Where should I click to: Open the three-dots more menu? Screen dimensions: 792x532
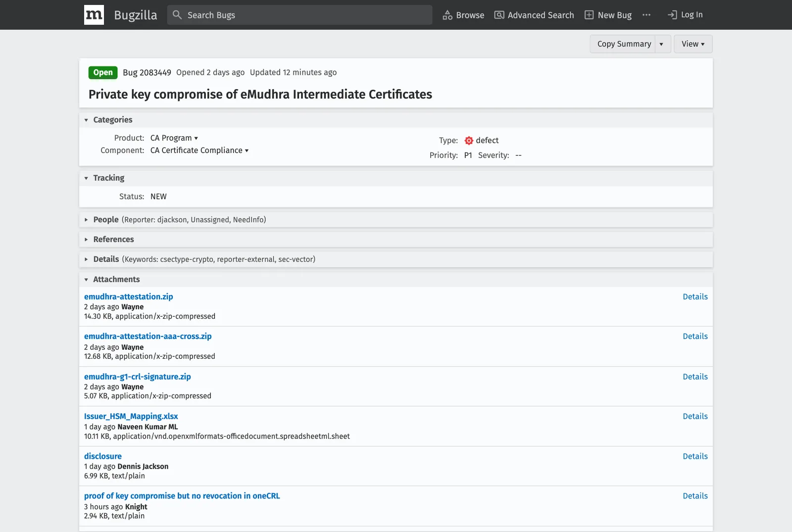(x=646, y=15)
